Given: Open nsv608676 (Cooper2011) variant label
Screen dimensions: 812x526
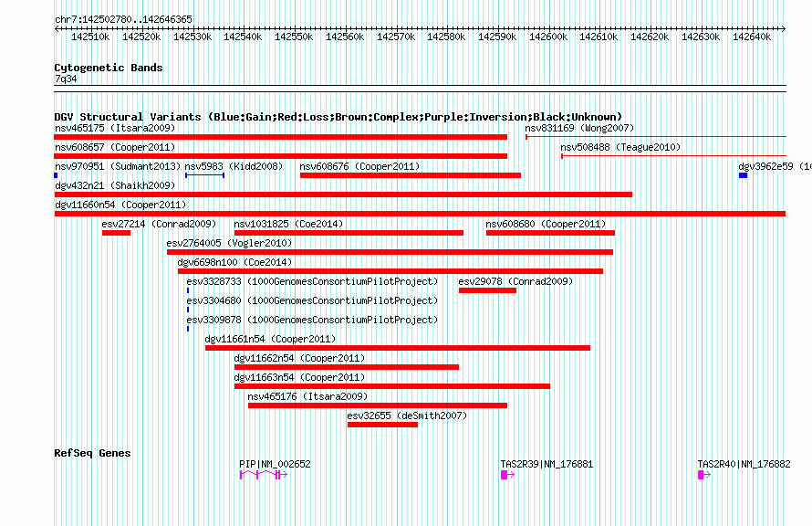Looking at the screenshot, I should tap(359, 166).
